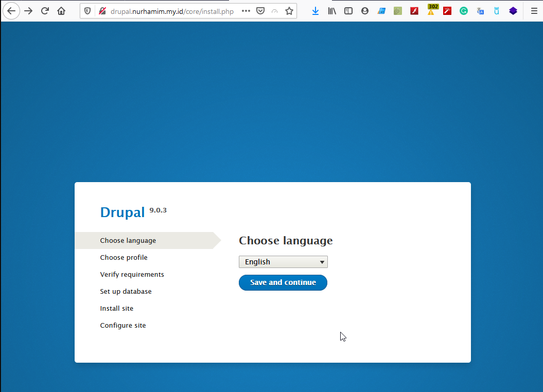The height and width of the screenshot is (392, 543).
Task: Click the insecure connection padlock icon
Action: point(102,11)
